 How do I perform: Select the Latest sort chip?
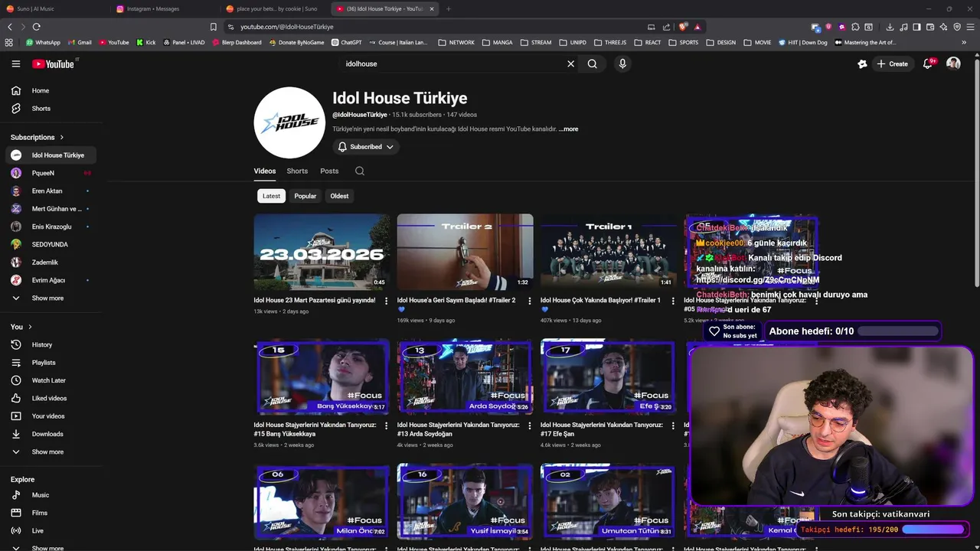coord(271,196)
